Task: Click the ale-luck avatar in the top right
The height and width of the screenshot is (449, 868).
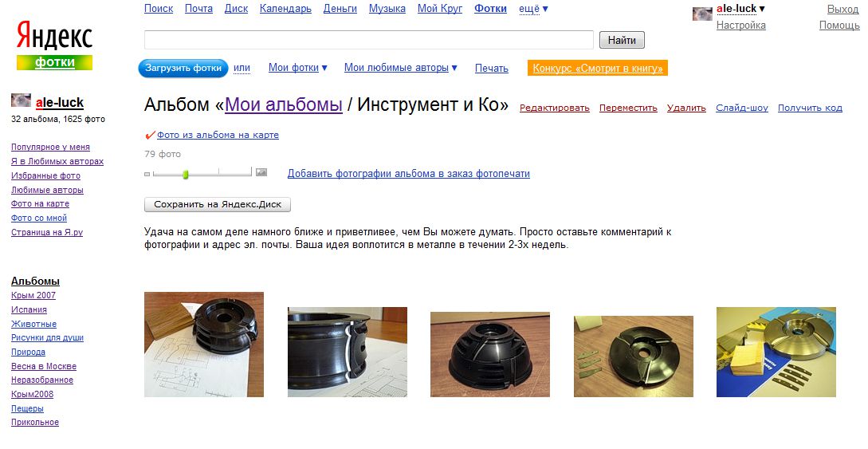Action: pyautogui.click(x=702, y=14)
